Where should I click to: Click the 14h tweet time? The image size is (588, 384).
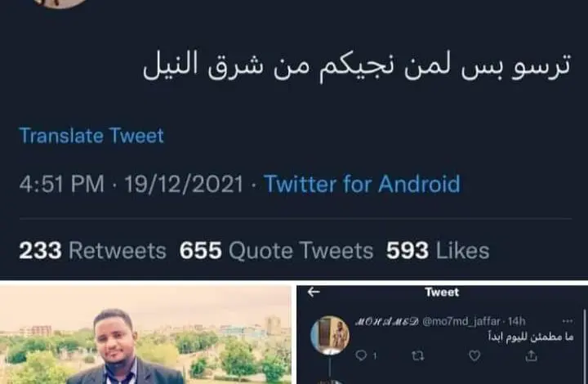click(x=516, y=321)
